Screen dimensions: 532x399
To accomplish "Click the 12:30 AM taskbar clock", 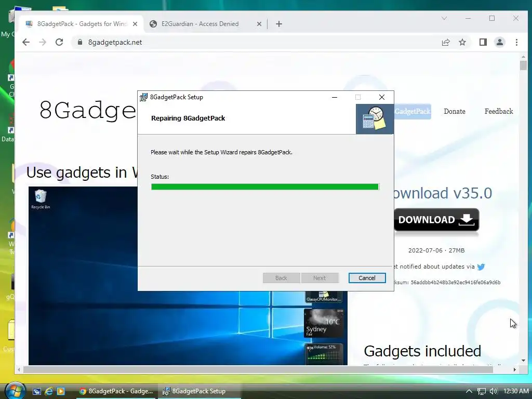I will [516, 391].
